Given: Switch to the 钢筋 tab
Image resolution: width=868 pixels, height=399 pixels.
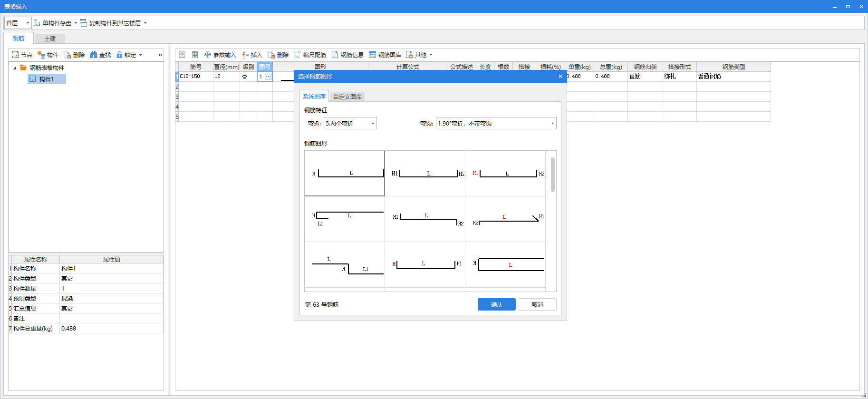Looking at the screenshot, I should tap(19, 39).
